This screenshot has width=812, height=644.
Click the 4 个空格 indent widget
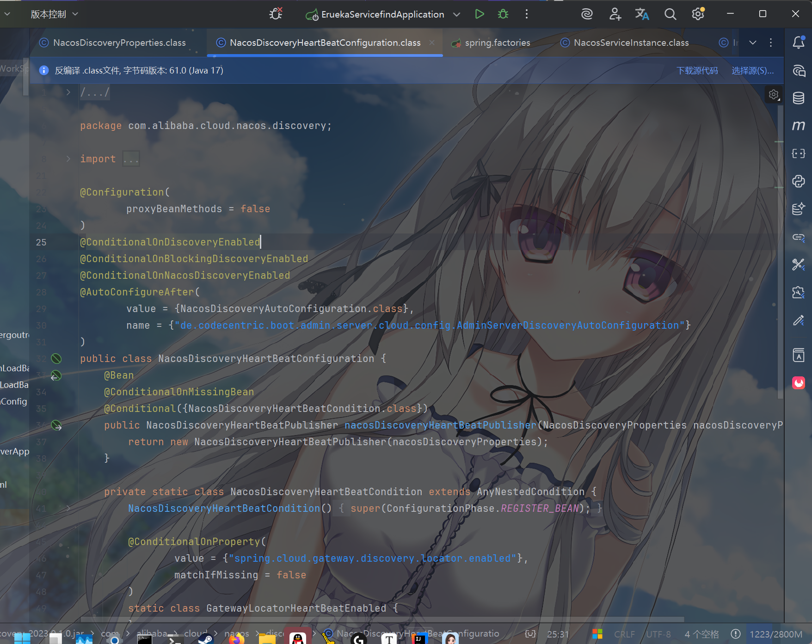coord(702,634)
